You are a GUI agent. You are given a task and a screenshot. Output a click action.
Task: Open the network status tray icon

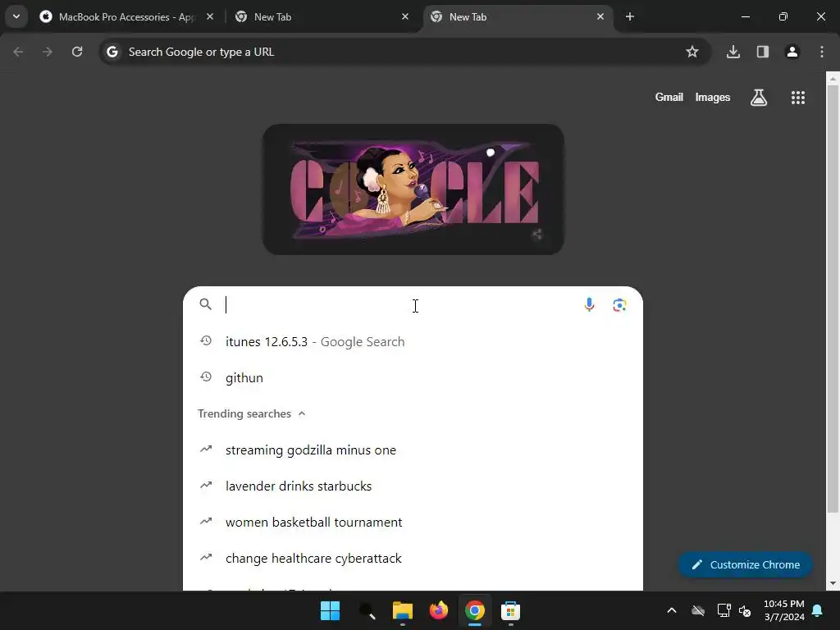click(724, 610)
